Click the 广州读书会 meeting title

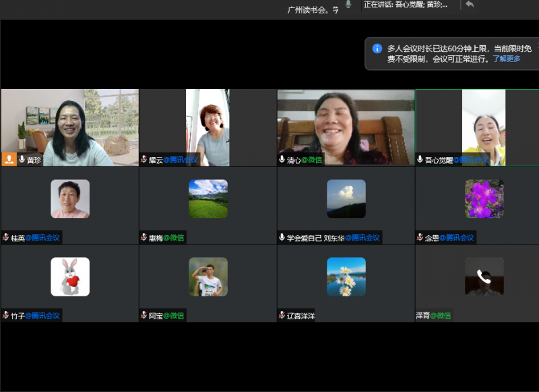pyautogui.click(x=313, y=9)
